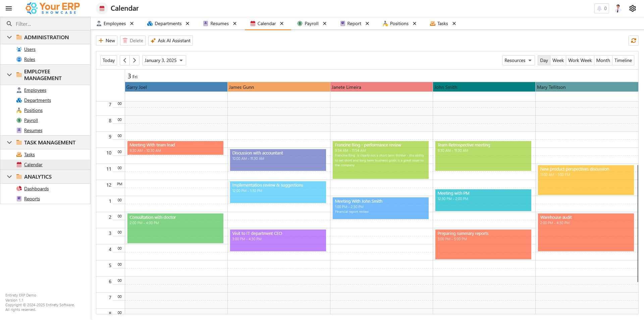Close the Resumes tab
Screen dimensions: 644x320
tap(235, 23)
